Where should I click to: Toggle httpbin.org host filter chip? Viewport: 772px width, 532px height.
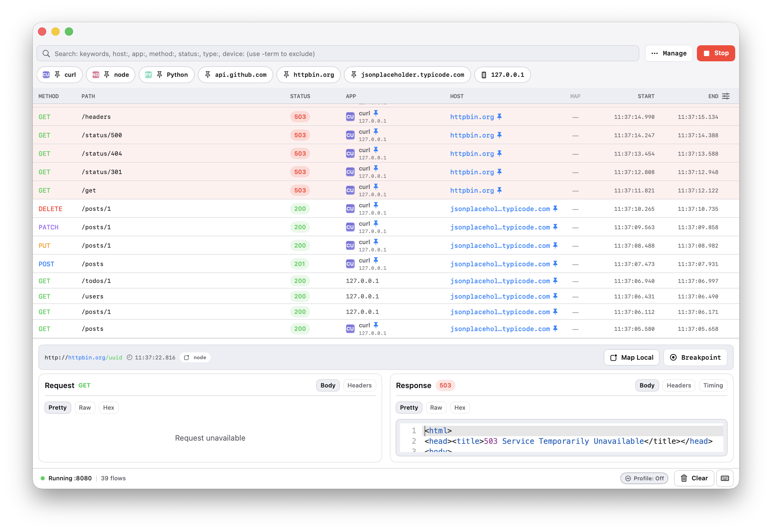coord(309,75)
